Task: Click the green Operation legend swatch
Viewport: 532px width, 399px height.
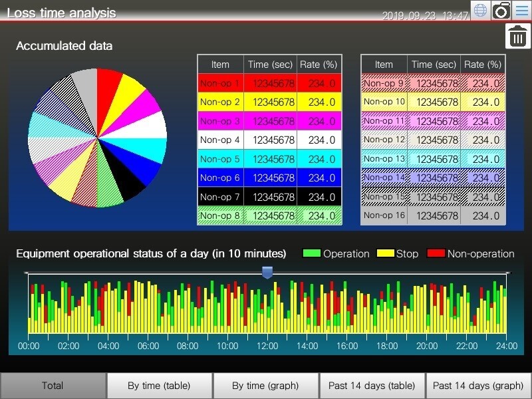Action: click(x=311, y=253)
